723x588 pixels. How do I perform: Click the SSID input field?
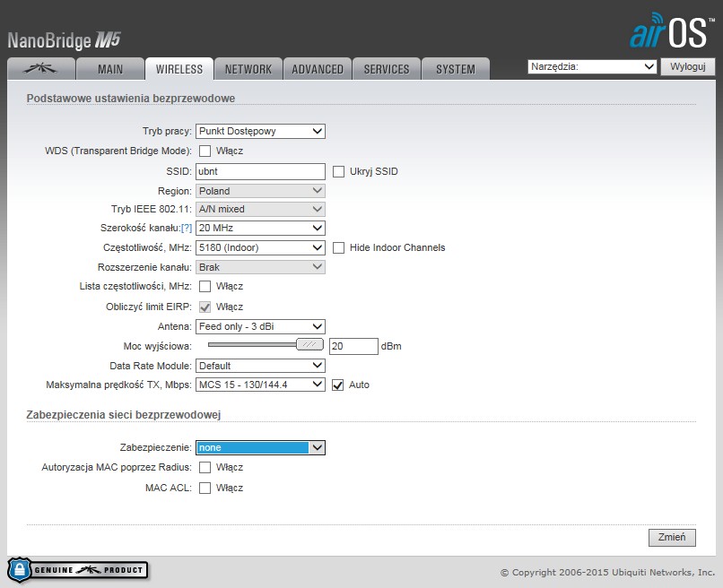pos(260,171)
